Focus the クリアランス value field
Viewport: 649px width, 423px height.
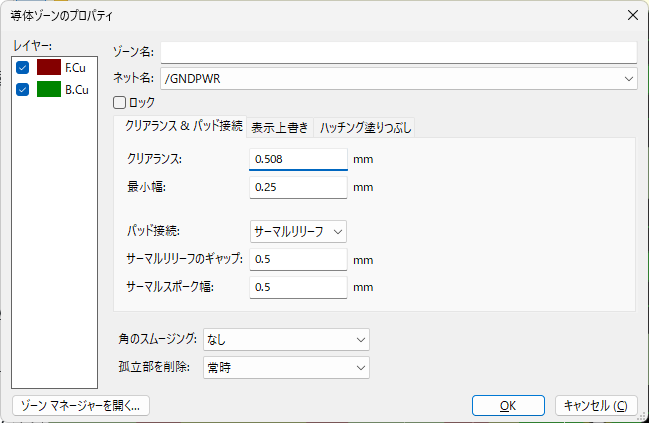point(297,159)
